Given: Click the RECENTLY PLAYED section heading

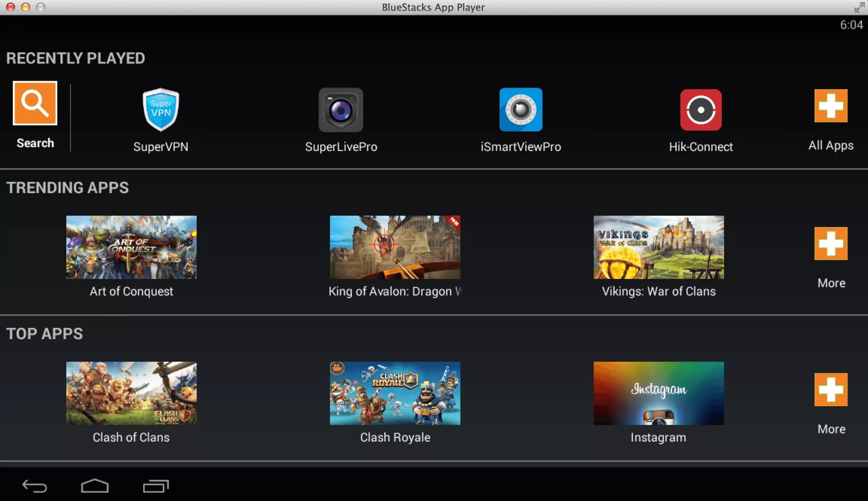Looking at the screenshot, I should [76, 58].
